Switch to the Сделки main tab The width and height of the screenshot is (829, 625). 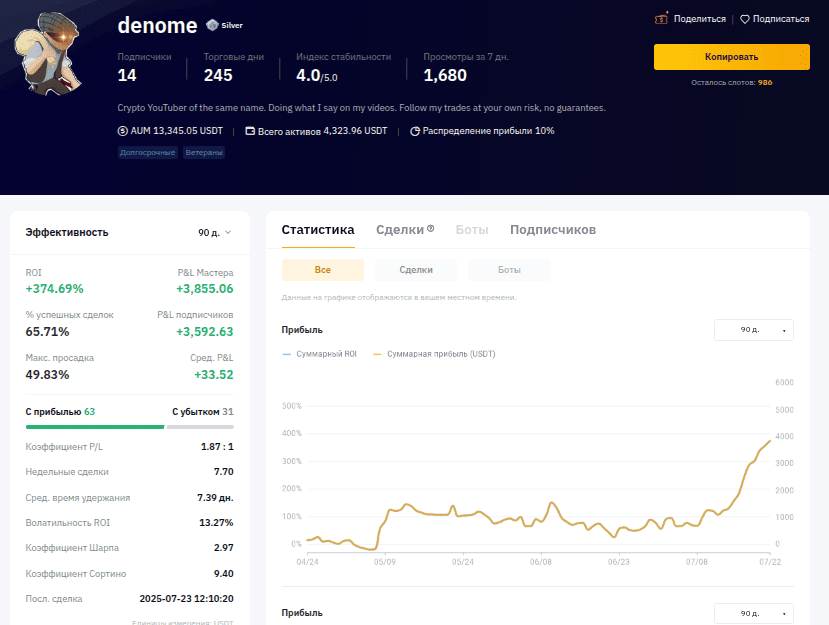point(400,230)
